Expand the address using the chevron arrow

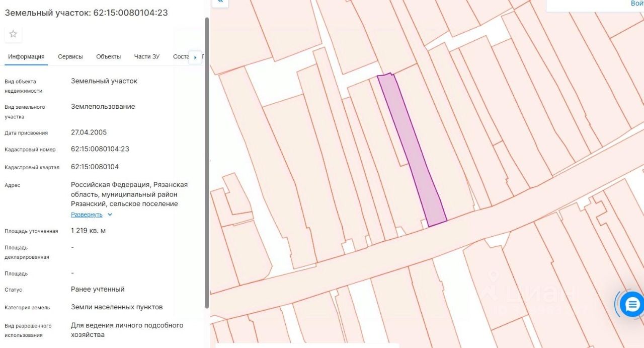click(x=110, y=215)
